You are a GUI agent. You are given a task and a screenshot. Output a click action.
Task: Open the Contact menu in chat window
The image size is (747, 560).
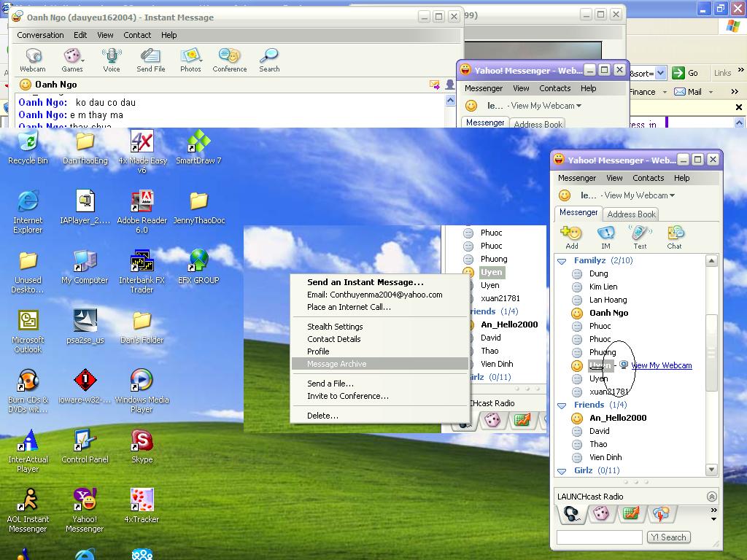[x=137, y=35]
